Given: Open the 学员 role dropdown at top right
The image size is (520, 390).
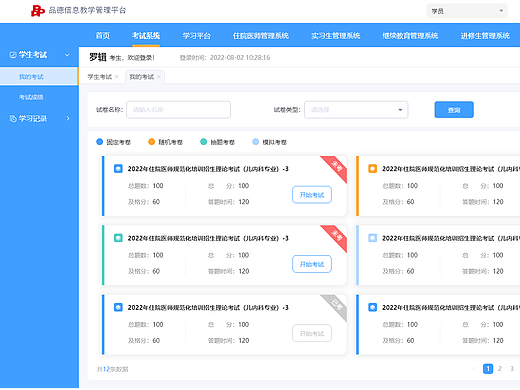Looking at the screenshot, I should (x=467, y=11).
